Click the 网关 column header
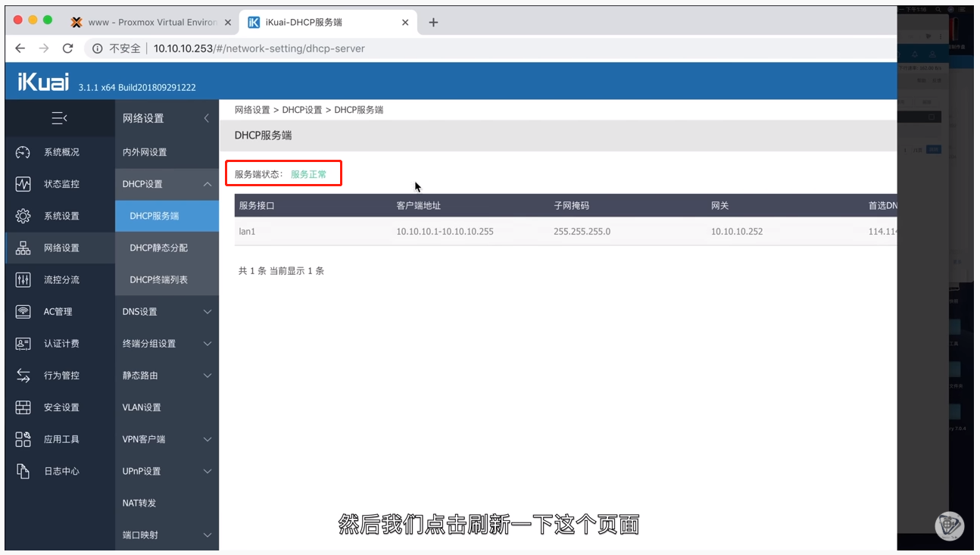Image resolution: width=980 pixels, height=555 pixels. click(x=720, y=206)
